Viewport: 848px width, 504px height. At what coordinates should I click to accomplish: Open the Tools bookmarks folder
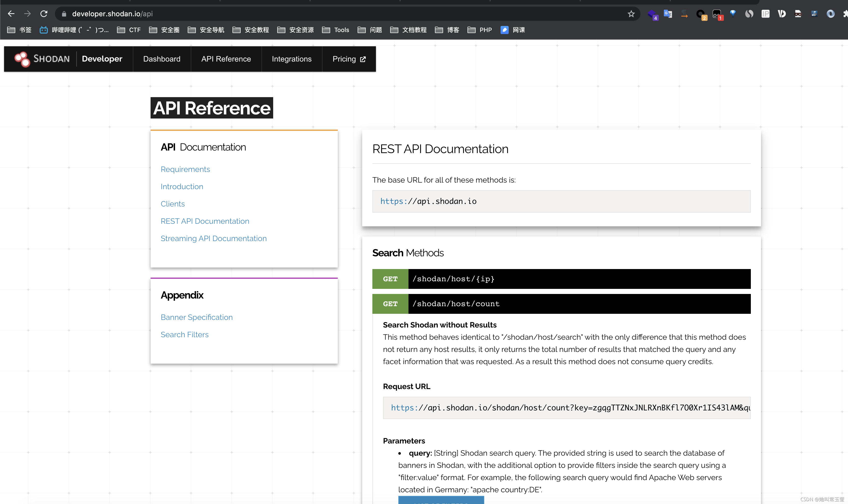tap(335, 30)
